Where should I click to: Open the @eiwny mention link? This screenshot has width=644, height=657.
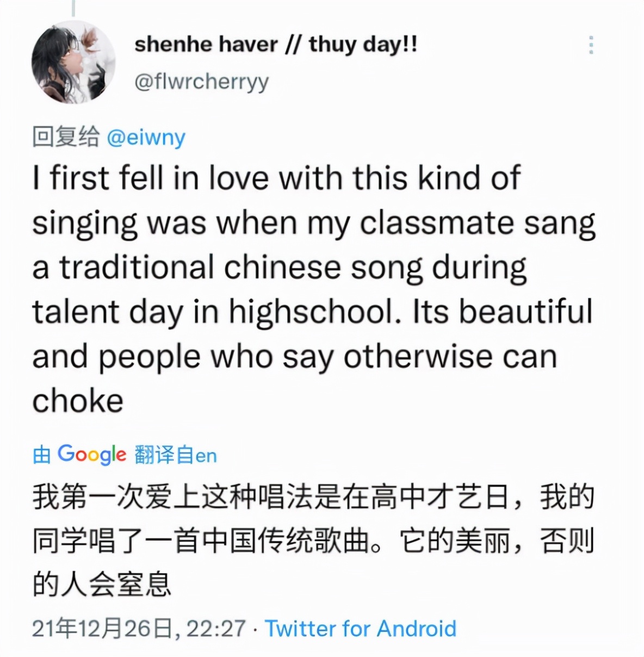tap(146, 137)
